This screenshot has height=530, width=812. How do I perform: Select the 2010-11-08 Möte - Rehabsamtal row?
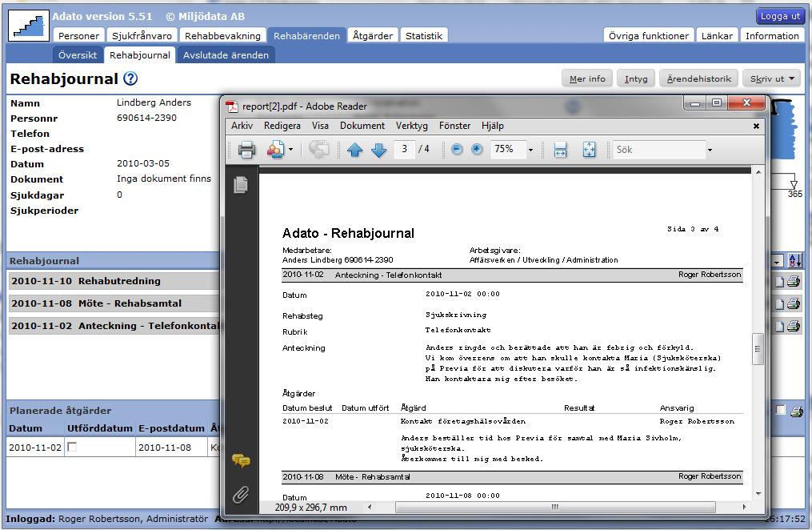114,303
